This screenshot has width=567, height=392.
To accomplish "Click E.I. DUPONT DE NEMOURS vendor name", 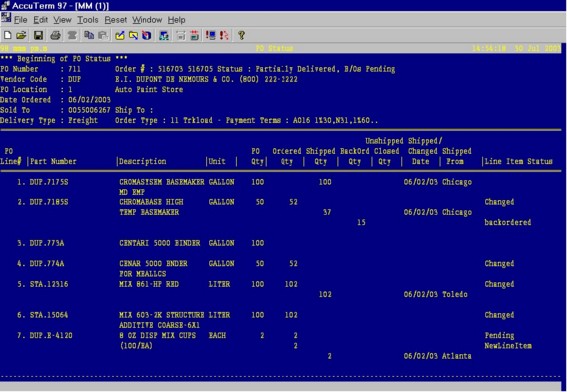I will tap(175, 79).
